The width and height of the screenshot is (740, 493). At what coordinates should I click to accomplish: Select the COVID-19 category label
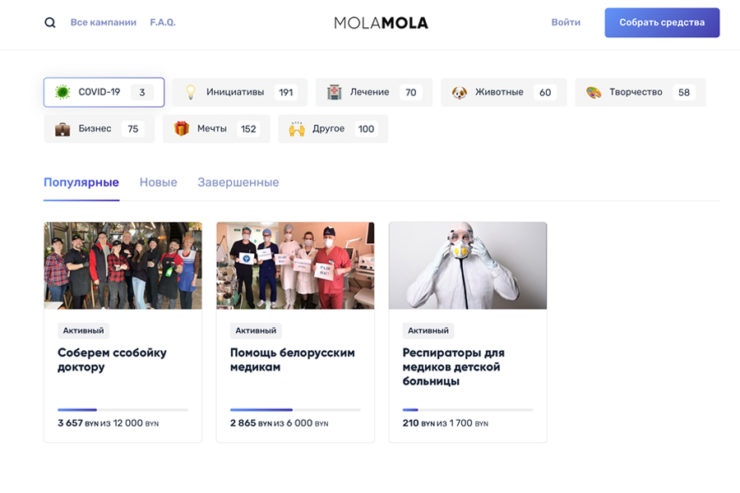pyautogui.click(x=99, y=92)
